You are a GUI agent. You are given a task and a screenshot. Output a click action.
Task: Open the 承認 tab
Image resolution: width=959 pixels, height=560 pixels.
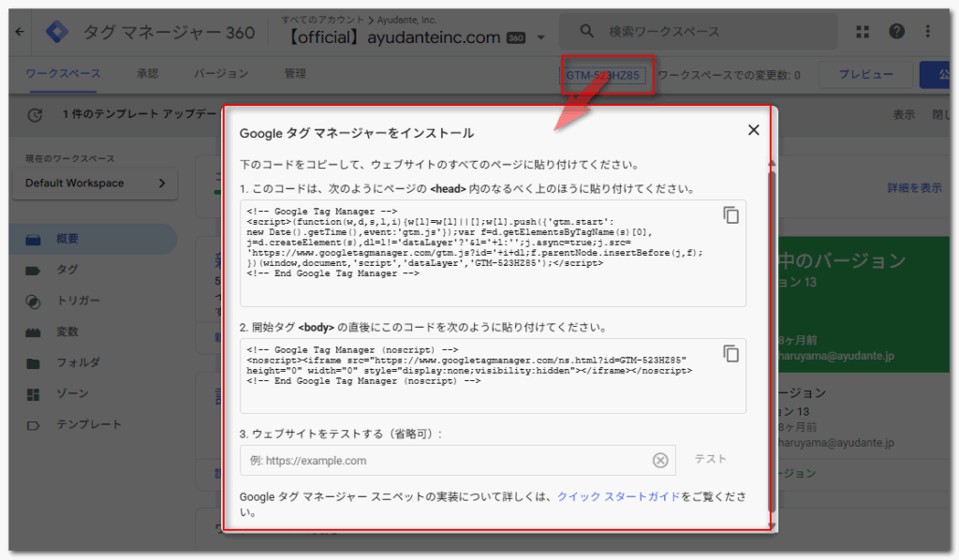pyautogui.click(x=147, y=73)
